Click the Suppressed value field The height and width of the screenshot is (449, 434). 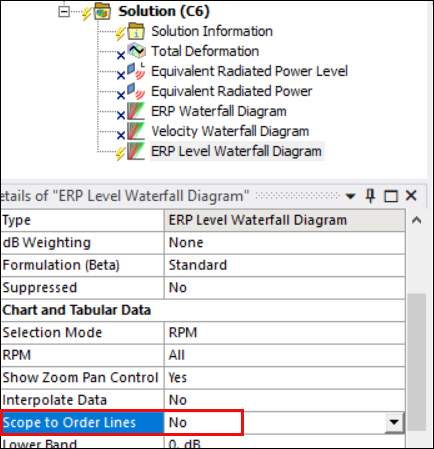coord(285,288)
